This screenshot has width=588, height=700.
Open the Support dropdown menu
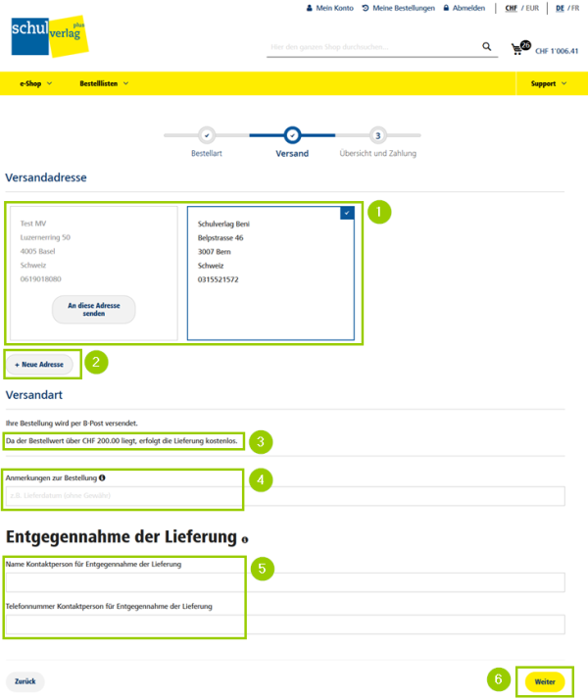[548, 83]
